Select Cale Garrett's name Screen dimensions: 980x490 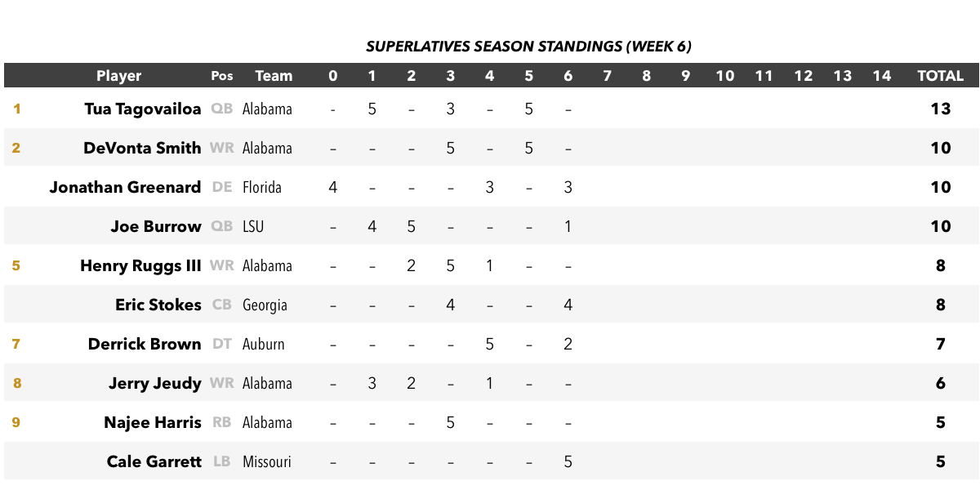154,461
